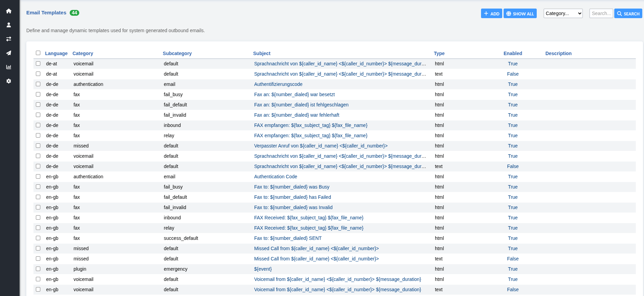This screenshot has height=296, width=644.
Task: Open the paper plane sidebar icon
Action: pos(9,53)
